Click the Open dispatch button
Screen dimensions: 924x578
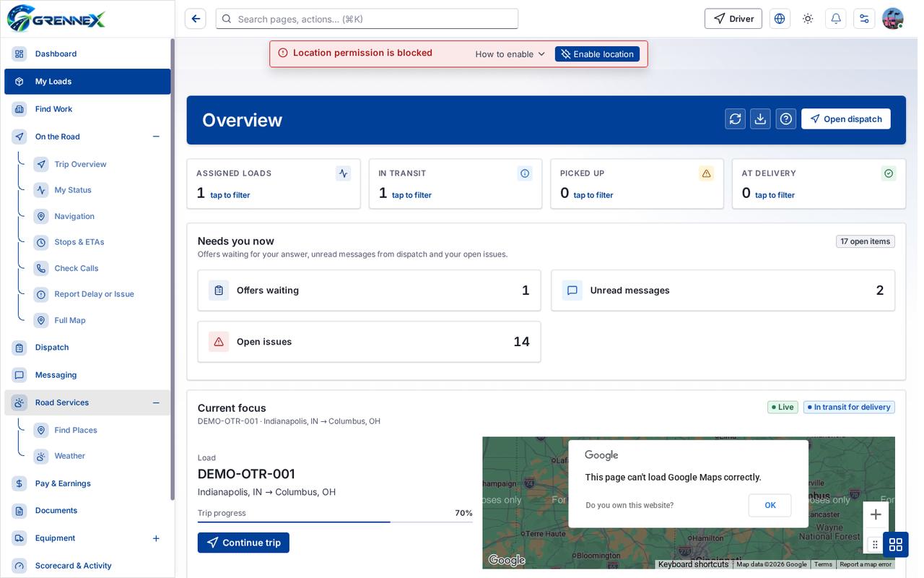845,119
